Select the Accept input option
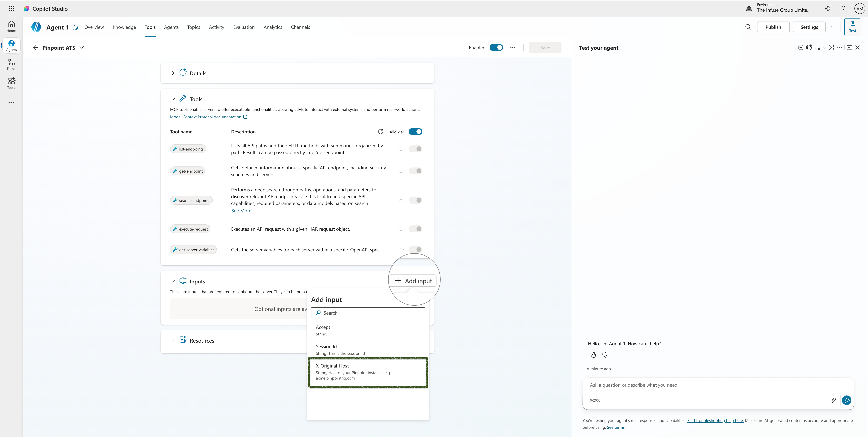868x437 pixels. tap(368, 330)
